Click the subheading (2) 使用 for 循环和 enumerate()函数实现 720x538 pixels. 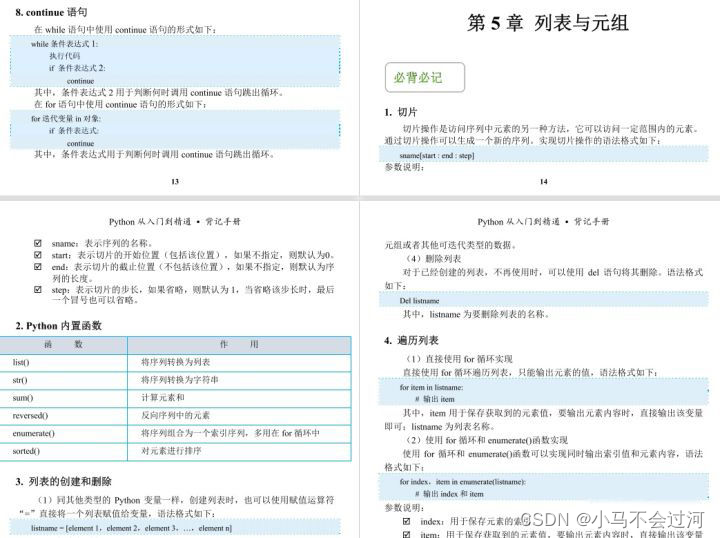click(486, 441)
